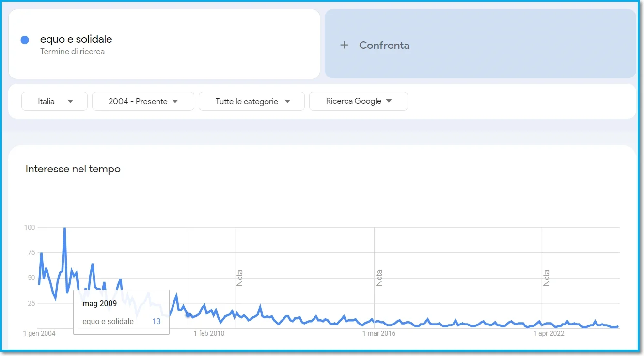Open the Italia country dropdown
The height and width of the screenshot is (356, 644).
coord(54,101)
